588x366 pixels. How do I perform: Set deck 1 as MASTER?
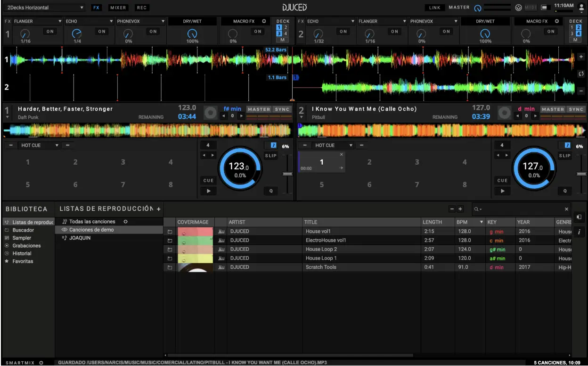(x=259, y=109)
